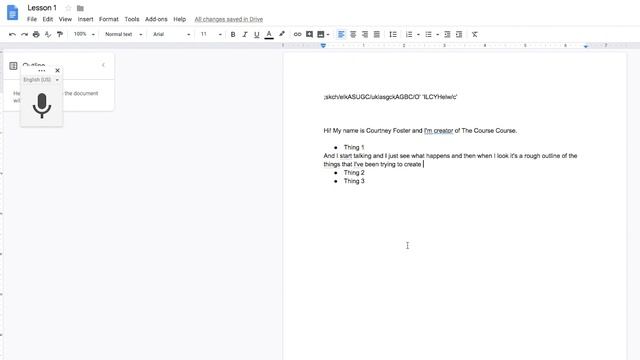Open the highlight color marker tool
640x360 pixels.
point(282,34)
